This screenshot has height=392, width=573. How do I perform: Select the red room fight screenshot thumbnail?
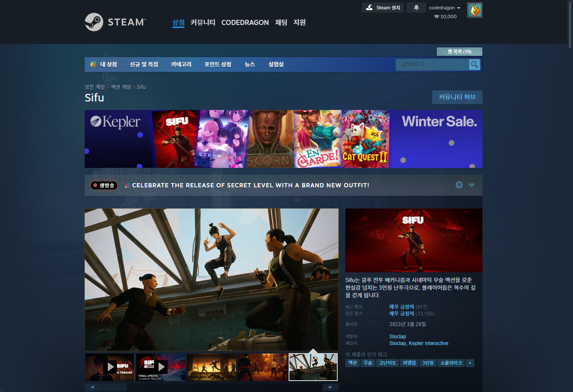coord(262,367)
